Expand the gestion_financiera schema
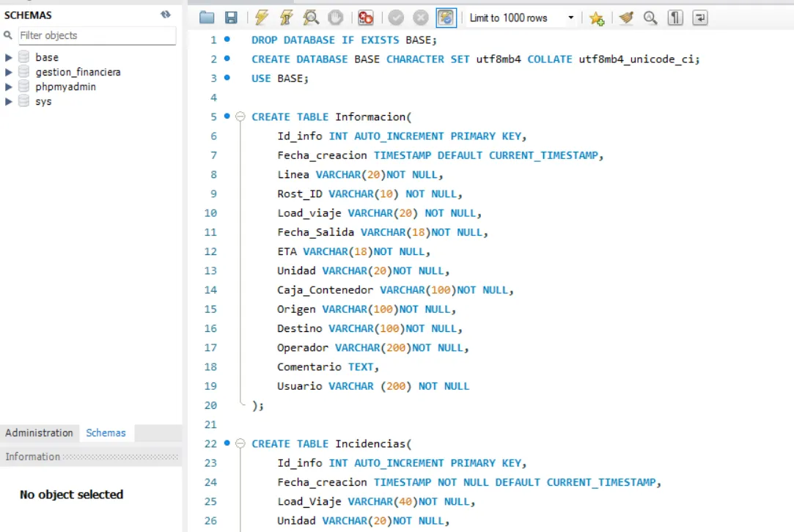Viewport: 794px width, 532px height. pos(8,72)
